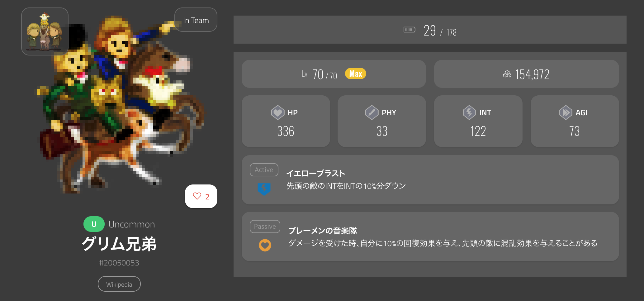Open the Wikipedia link button
The image size is (644, 301).
click(x=119, y=284)
